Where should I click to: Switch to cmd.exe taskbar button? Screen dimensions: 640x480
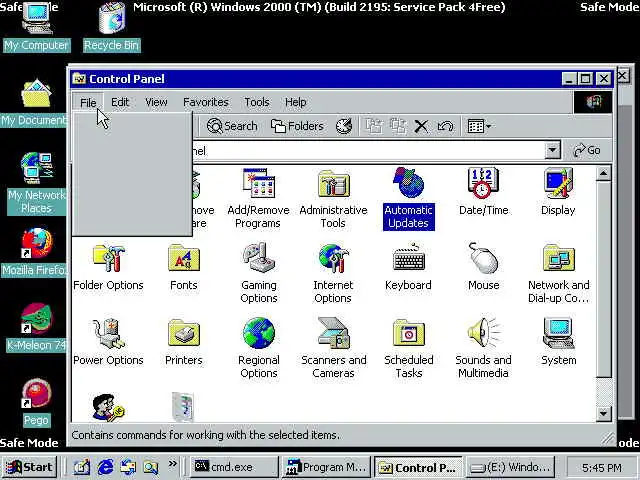pyautogui.click(x=233, y=467)
